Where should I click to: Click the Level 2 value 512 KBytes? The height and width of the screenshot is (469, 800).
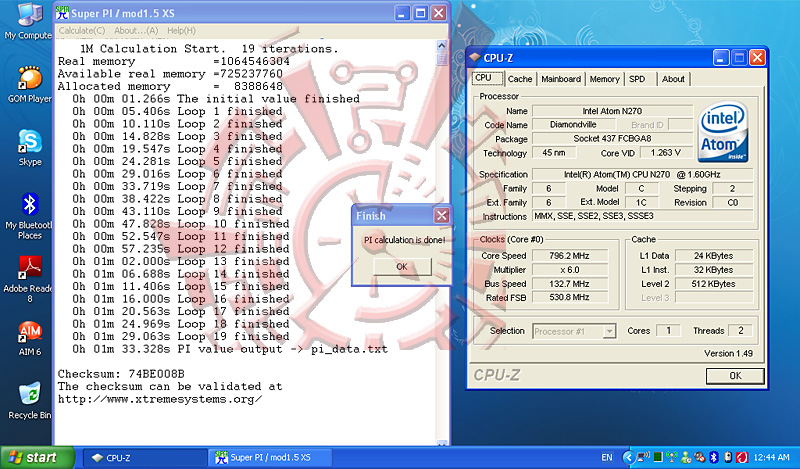point(713,284)
